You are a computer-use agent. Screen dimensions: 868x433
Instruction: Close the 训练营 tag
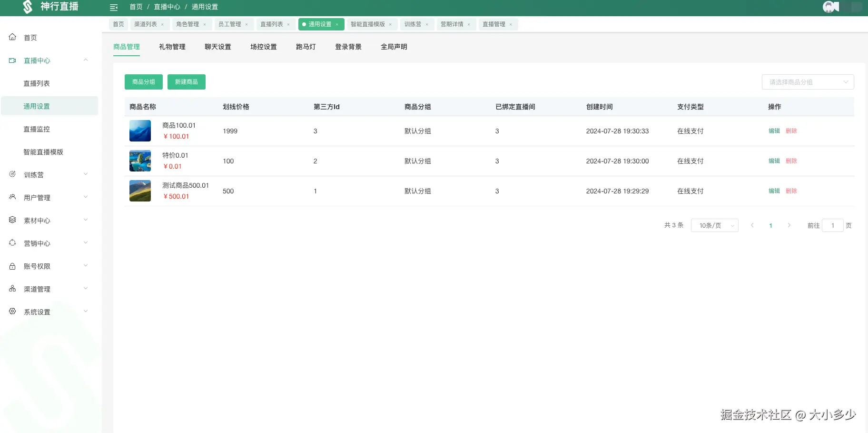tap(427, 24)
